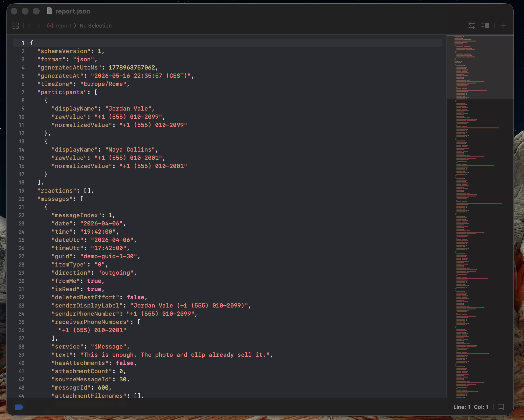This screenshot has width=524, height=420.
Task: Click the false value of deletedBestEffort
Action: (x=135, y=297)
